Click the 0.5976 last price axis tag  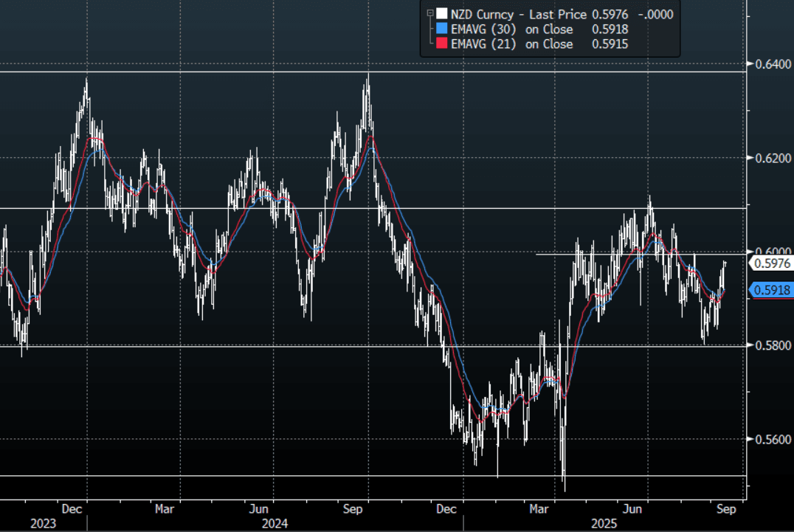[770, 263]
